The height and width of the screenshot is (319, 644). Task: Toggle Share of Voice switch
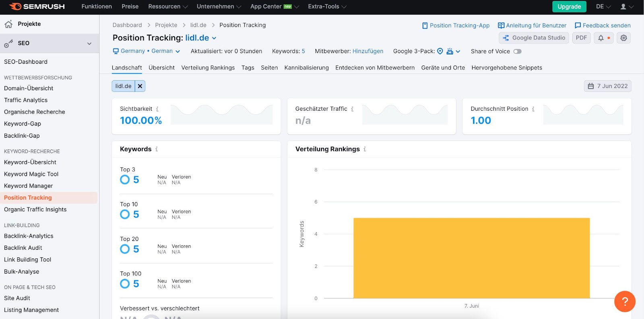pyautogui.click(x=517, y=51)
